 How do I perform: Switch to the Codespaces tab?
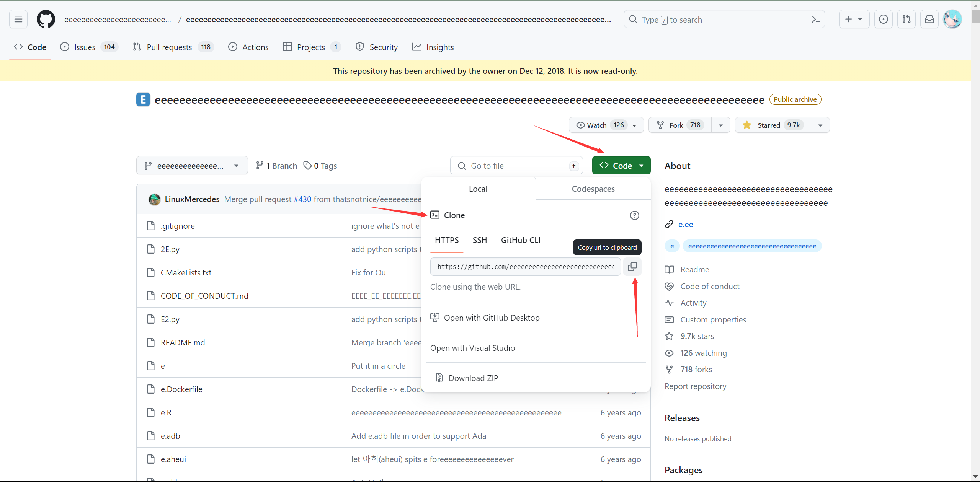pos(593,189)
